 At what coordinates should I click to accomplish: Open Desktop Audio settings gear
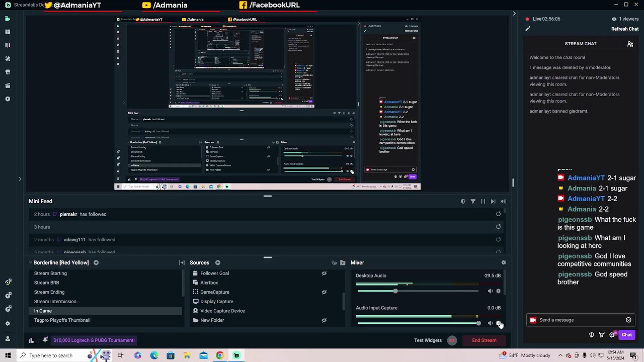[x=499, y=291]
